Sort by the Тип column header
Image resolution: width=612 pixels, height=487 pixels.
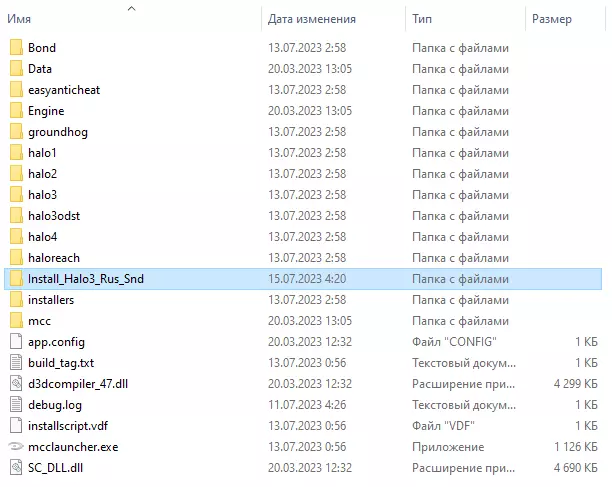422,19
